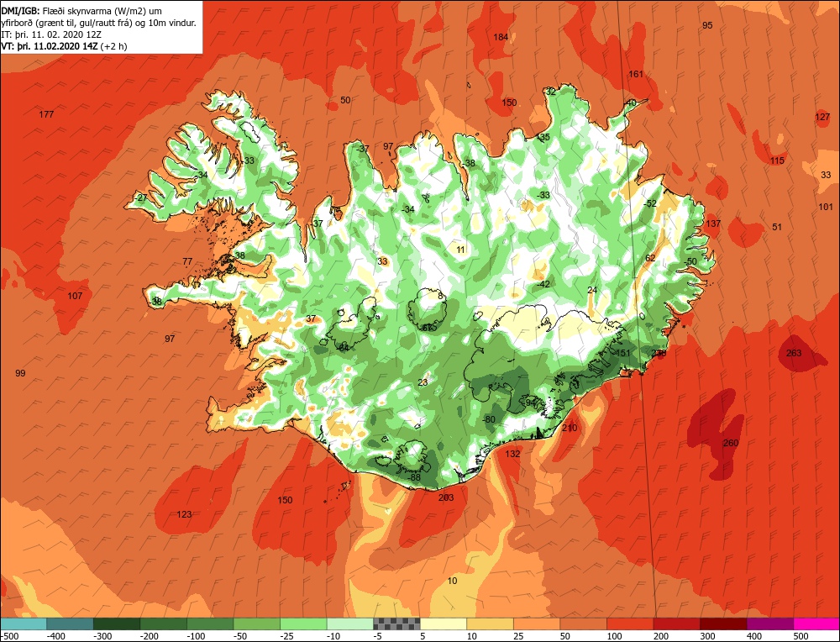Click the -88 value on the southern glacier
This screenshot has width=840, height=642.
pos(414,477)
